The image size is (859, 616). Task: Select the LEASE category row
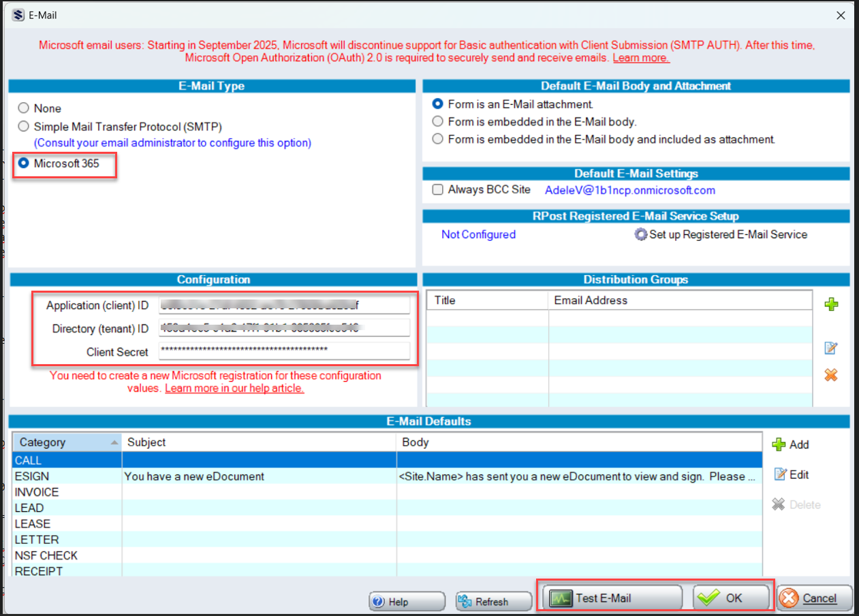387,523
